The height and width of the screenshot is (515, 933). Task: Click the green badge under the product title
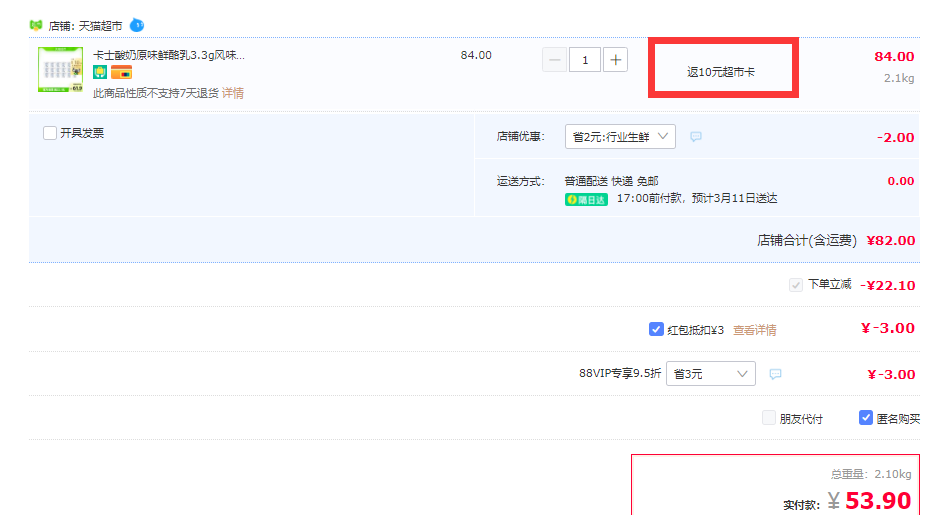(100, 73)
